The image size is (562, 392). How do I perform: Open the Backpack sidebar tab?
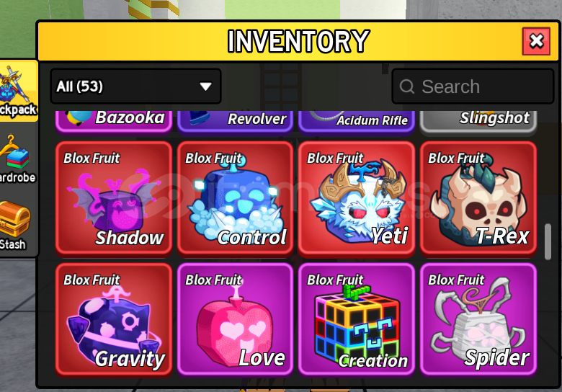[18, 91]
